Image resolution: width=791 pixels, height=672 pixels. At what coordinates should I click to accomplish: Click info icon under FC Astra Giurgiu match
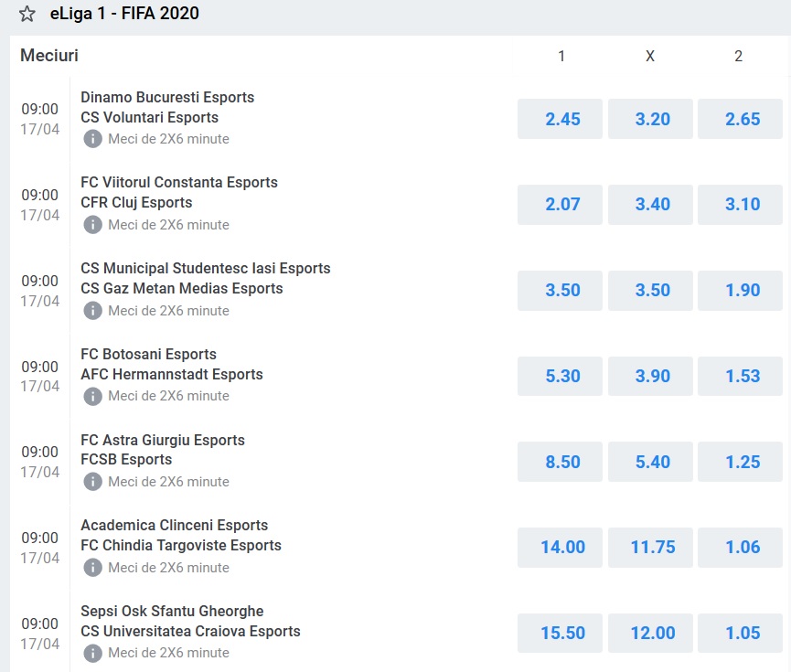tap(92, 482)
